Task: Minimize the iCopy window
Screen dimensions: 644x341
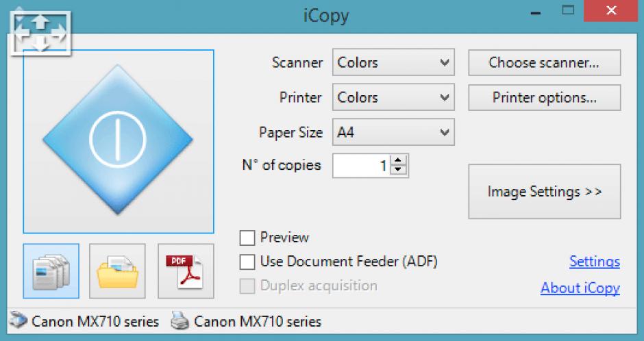Action: [x=535, y=13]
